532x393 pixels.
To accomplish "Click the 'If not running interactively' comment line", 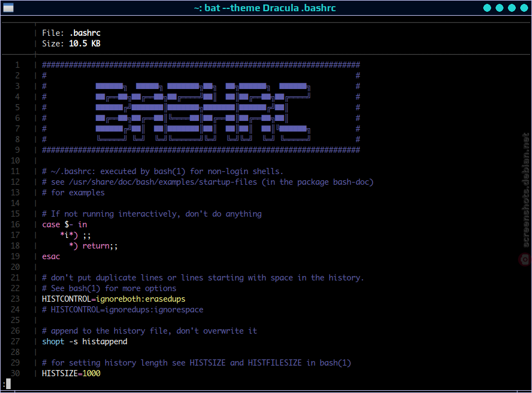I will (152, 214).
